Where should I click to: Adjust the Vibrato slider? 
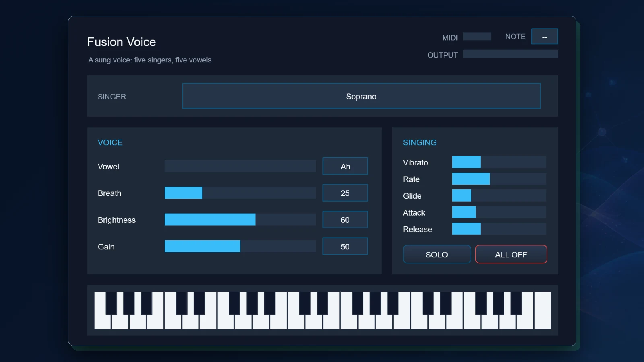tap(499, 162)
